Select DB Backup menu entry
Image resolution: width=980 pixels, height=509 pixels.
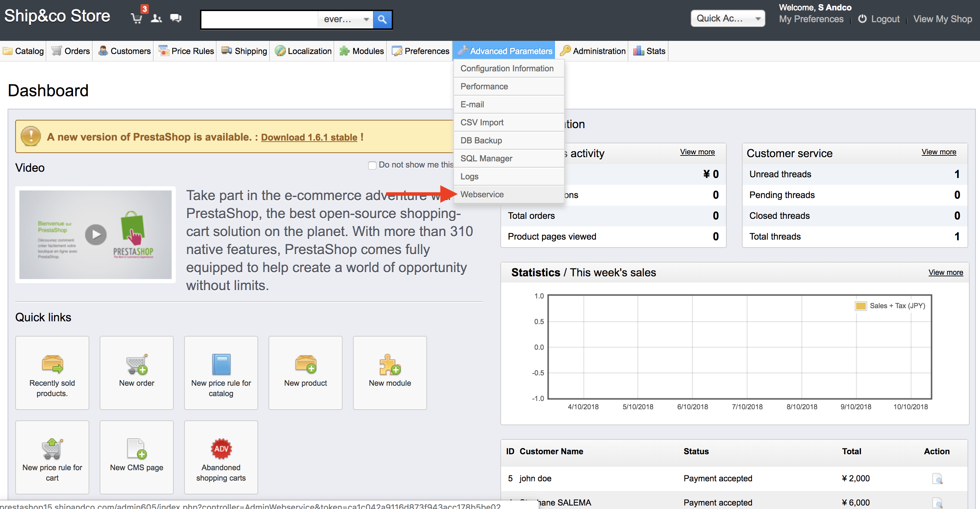tap(509, 141)
